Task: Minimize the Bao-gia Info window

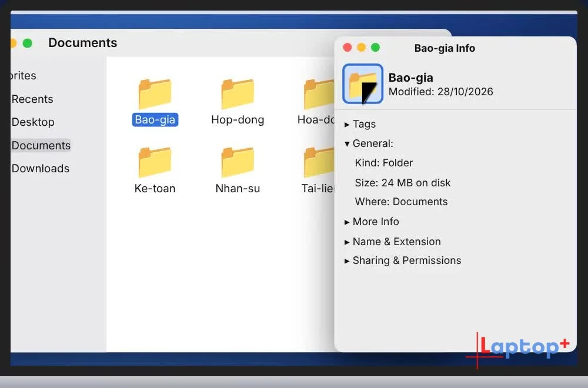Action: tap(362, 48)
